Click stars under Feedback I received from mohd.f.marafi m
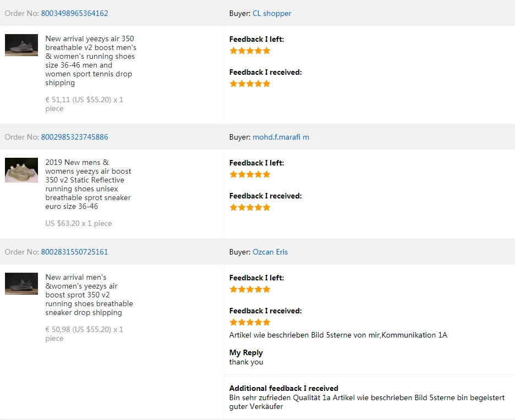Screen dimensions: 515x420 click(250, 208)
